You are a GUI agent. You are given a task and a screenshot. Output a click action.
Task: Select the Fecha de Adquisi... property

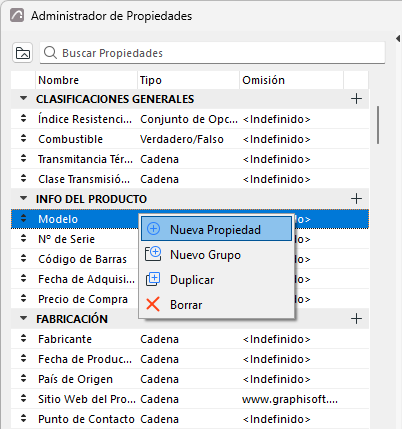coord(86,279)
